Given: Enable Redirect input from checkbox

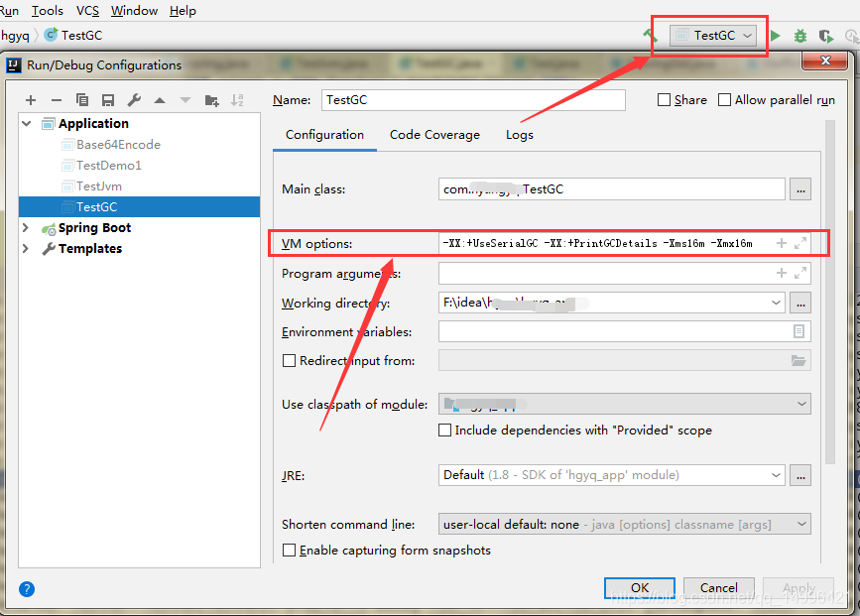Looking at the screenshot, I should pyautogui.click(x=289, y=361).
